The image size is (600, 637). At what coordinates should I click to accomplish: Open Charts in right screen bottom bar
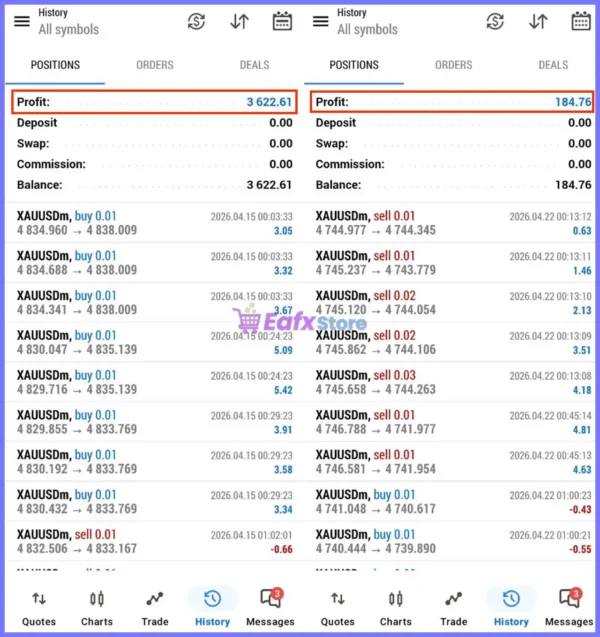(396, 608)
